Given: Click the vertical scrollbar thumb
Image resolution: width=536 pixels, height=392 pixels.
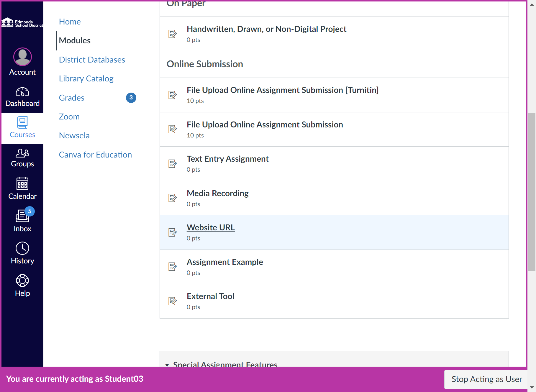Looking at the screenshot, I should (x=532, y=192).
